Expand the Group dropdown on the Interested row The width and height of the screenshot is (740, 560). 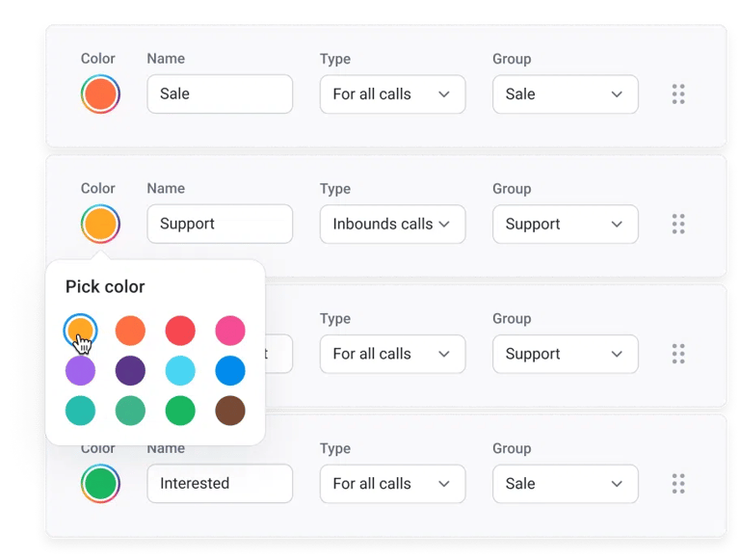tap(566, 484)
